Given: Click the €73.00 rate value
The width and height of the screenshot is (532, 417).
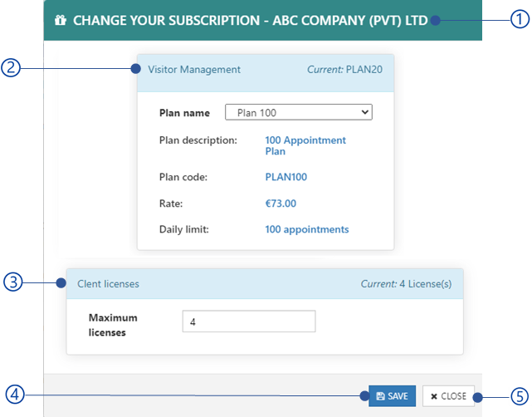Looking at the screenshot, I should click(x=281, y=204).
